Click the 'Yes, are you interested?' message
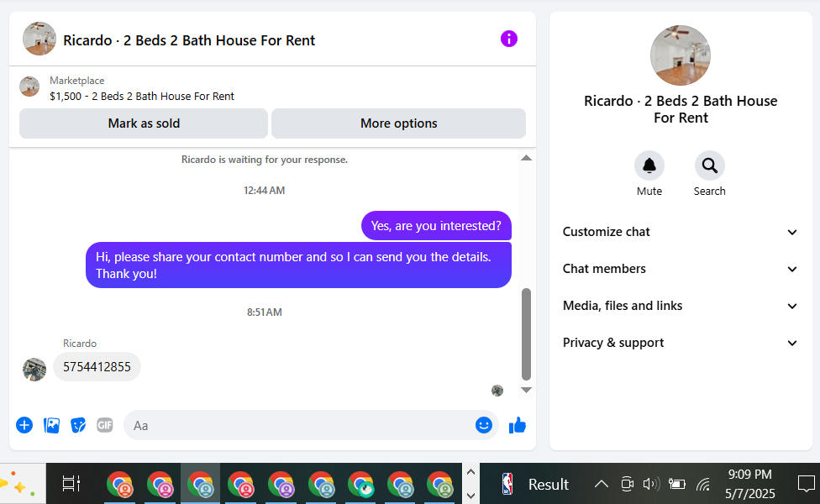Image resolution: width=820 pixels, height=504 pixels. click(436, 226)
